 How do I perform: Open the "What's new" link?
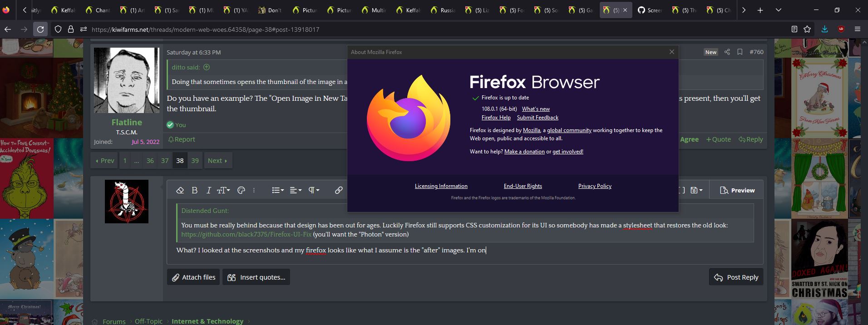coord(536,109)
